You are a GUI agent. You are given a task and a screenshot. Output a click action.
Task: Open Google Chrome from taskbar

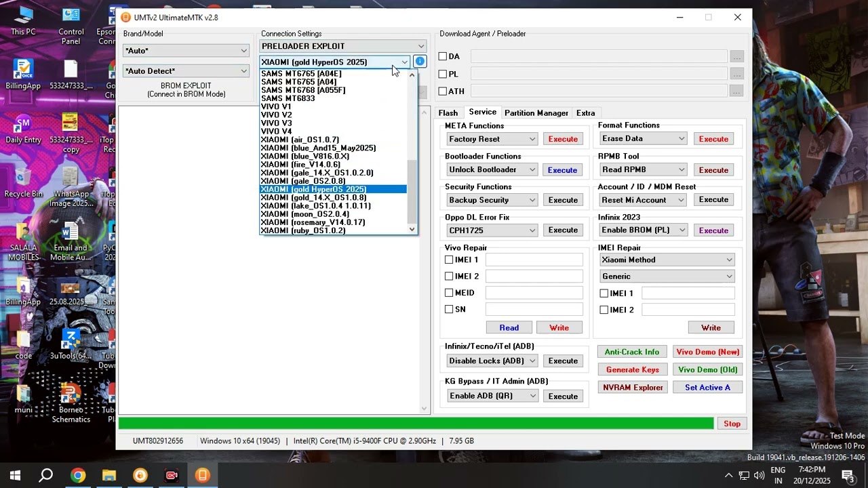[78, 475]
